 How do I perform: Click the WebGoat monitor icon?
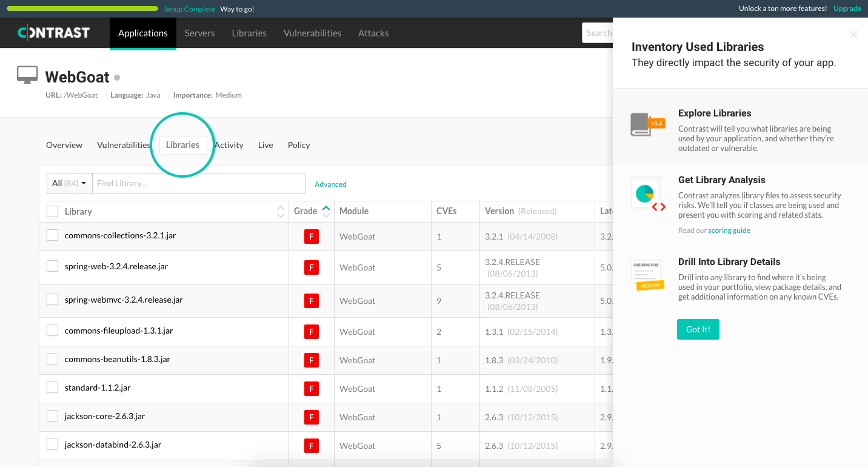tap(27, 74)
